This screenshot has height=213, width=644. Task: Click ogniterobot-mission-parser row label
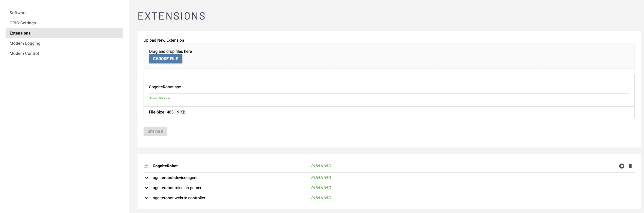(177, 188)
